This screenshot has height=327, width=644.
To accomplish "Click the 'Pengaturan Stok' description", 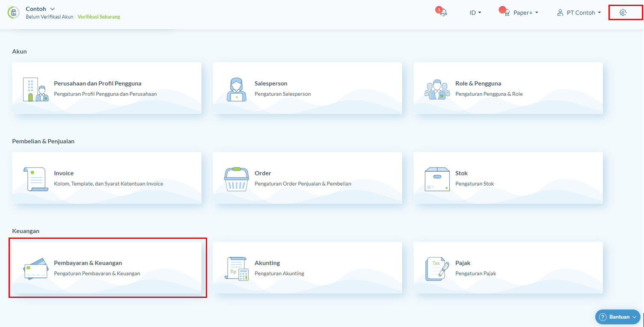I will (x=475, y=184).
